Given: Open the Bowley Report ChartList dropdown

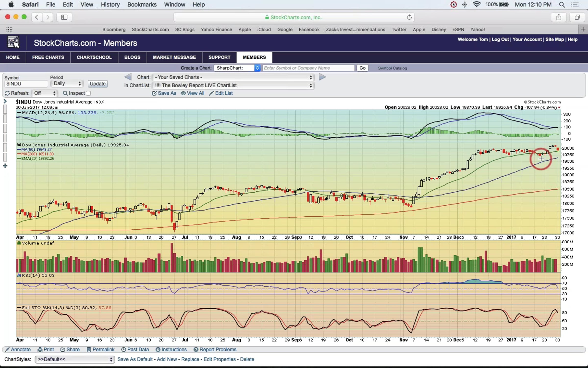Looking at the screenshot, I should point(233,85).
